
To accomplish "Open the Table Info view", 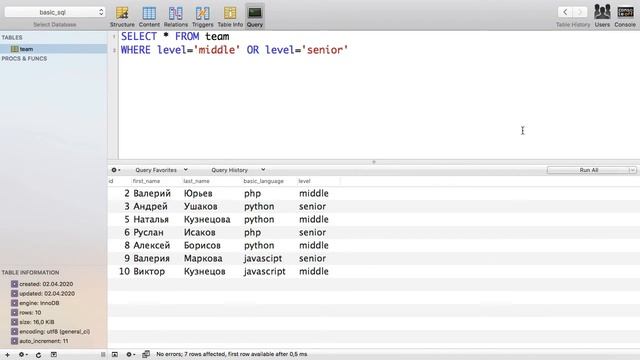I will coord(230,16).
